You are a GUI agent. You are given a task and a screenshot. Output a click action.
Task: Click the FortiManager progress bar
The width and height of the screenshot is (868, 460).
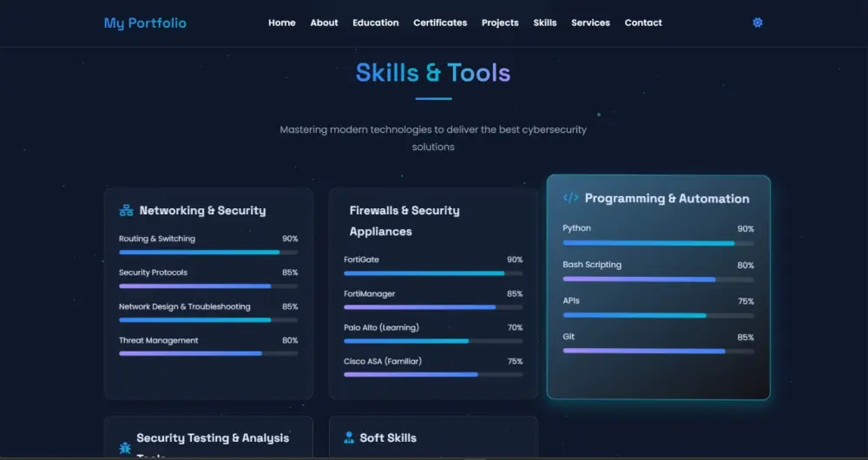[x=433, y=307]
